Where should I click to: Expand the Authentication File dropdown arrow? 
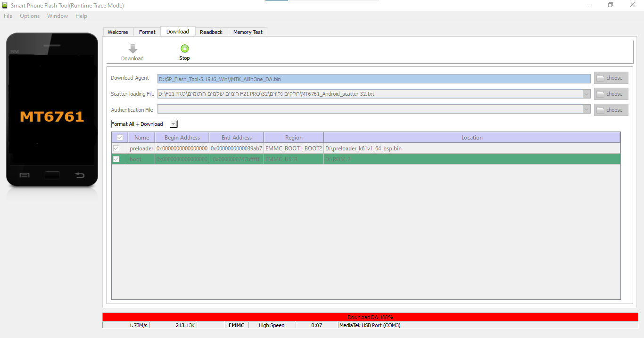[586, 110]
